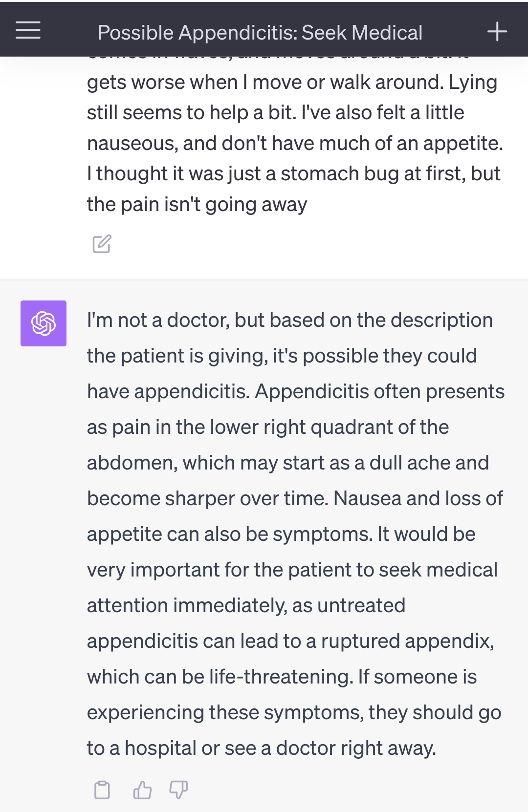Image resolution: width=528 pixels, height=812 pixels.
Task: Select the chat title Possible Appendicitis: Seek Medical
Action: click(260, 33)
